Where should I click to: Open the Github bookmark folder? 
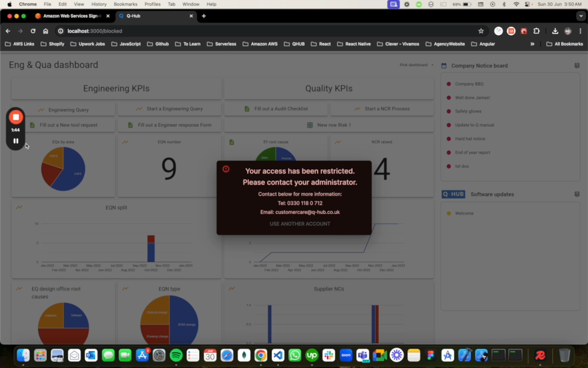point(158,44)
